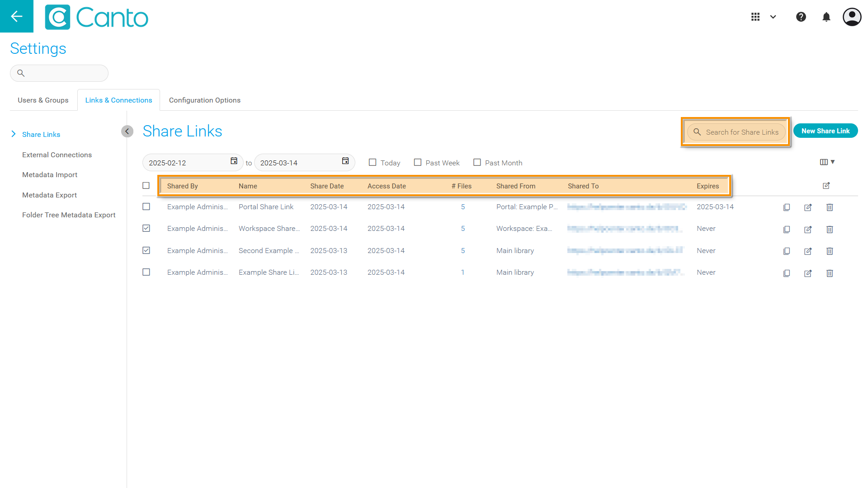
Task: Check the Past Month filter
Action: pos(477,162)
